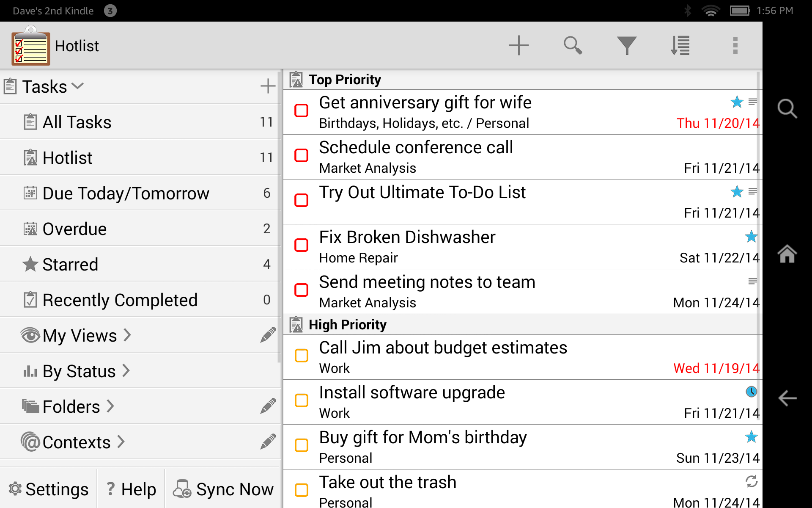Select the Starred view
812x508 pixels.
pyautogui.click(x=70, y=264)
